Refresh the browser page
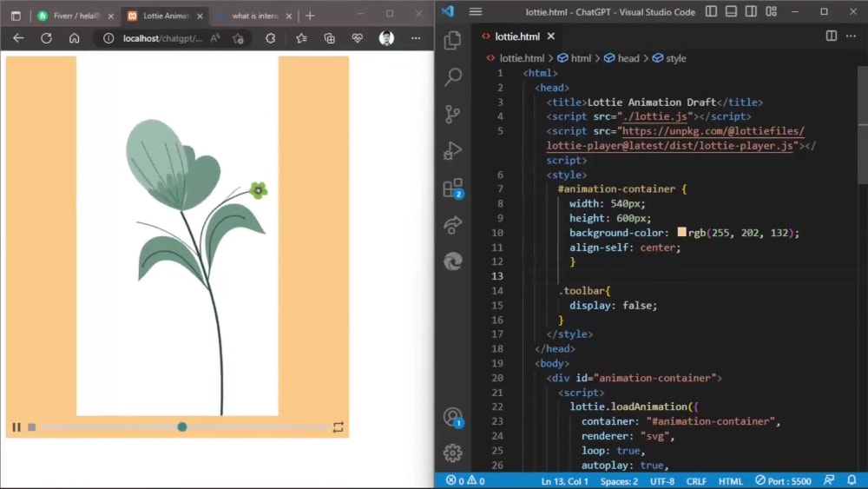This screenshot has height=489, width=868. pos(47,38)
